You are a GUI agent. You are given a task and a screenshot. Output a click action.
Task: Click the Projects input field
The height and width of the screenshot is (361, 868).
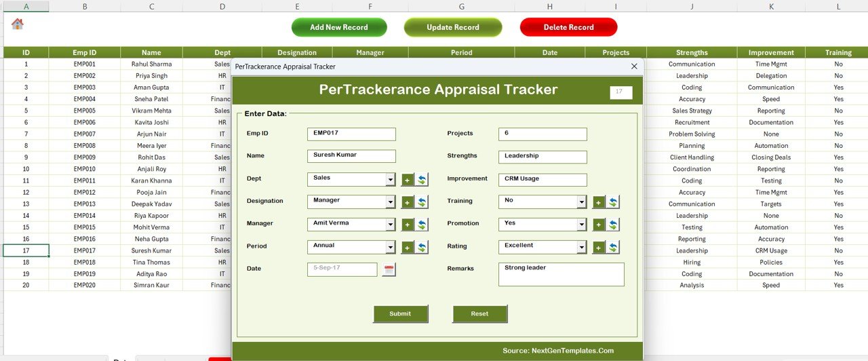(x=542, y=134)
